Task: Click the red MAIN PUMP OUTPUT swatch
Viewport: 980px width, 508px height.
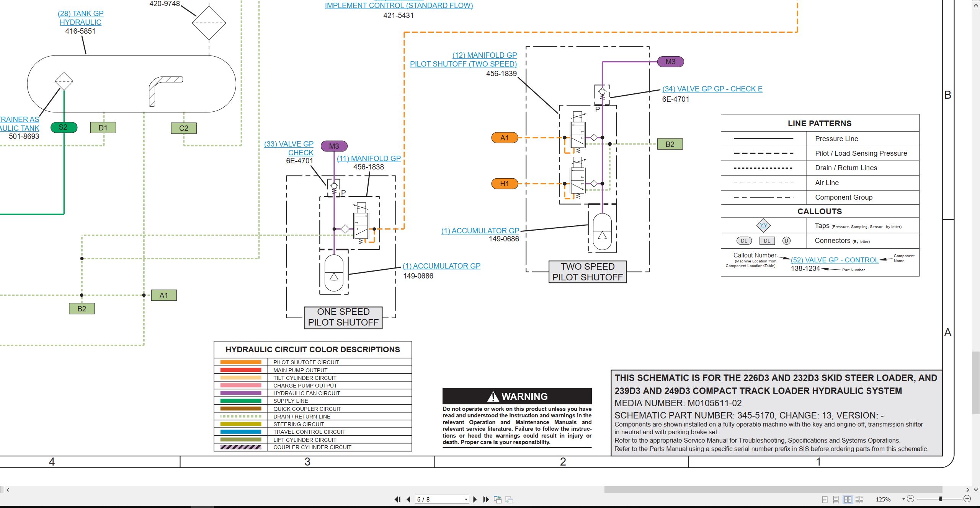Action: click(241, 370)
